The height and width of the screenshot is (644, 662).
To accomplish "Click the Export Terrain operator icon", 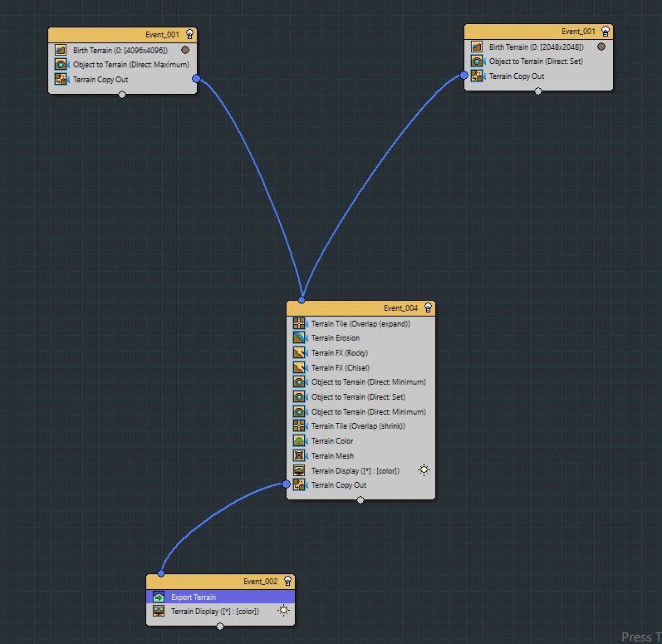I will (x=159, y=597).
